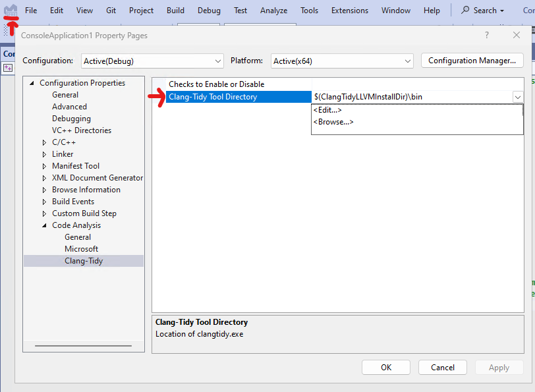Click the Visual Studio Preview logo icon
Screen dimensions: 535x392
[x=11, y=11]
